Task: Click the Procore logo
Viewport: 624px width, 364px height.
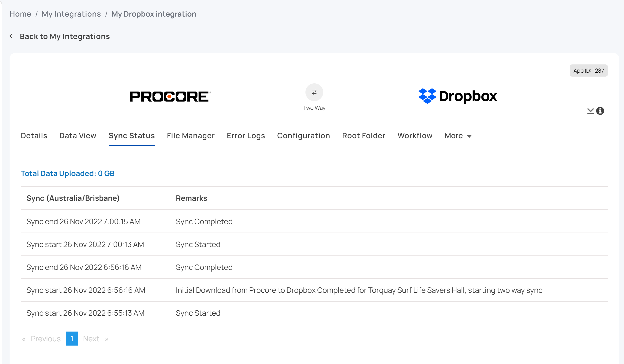Action: point(170,96)
